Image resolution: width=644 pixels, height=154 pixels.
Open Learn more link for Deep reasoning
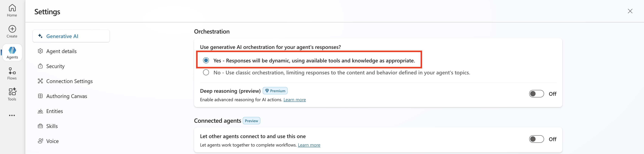[295, 99]
